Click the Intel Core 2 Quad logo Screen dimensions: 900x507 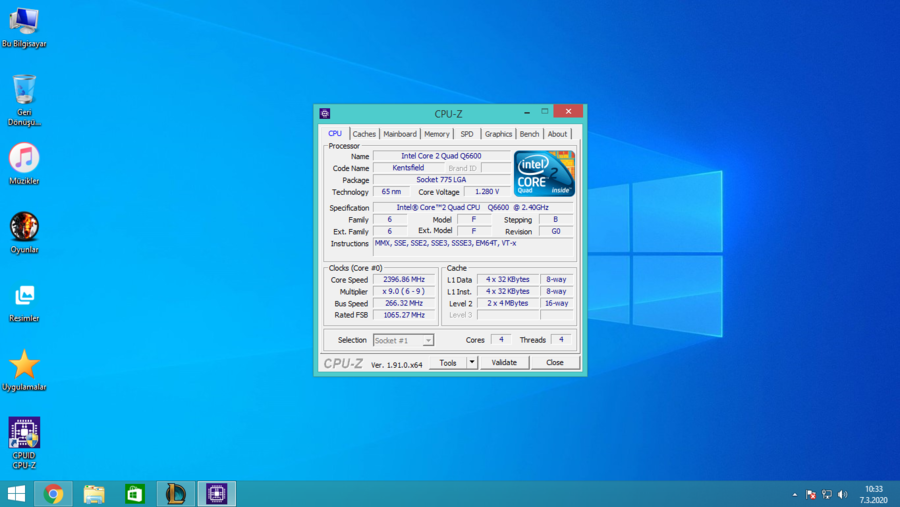(x=544, y=173)
